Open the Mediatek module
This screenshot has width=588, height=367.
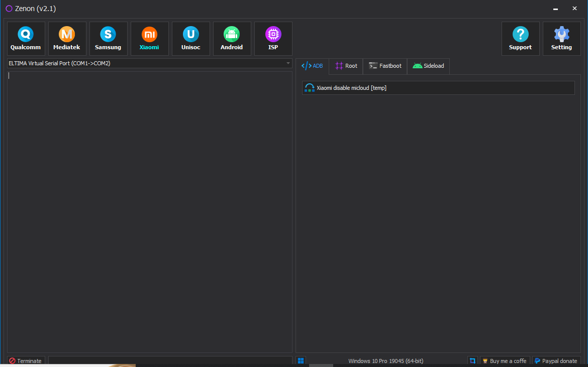tap(67, 39)
